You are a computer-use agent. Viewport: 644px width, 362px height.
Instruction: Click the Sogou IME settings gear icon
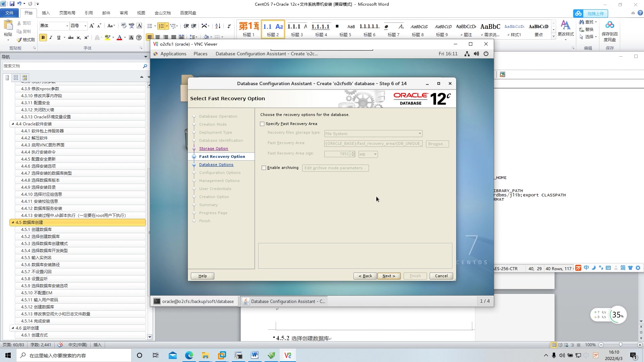[638, 268]
